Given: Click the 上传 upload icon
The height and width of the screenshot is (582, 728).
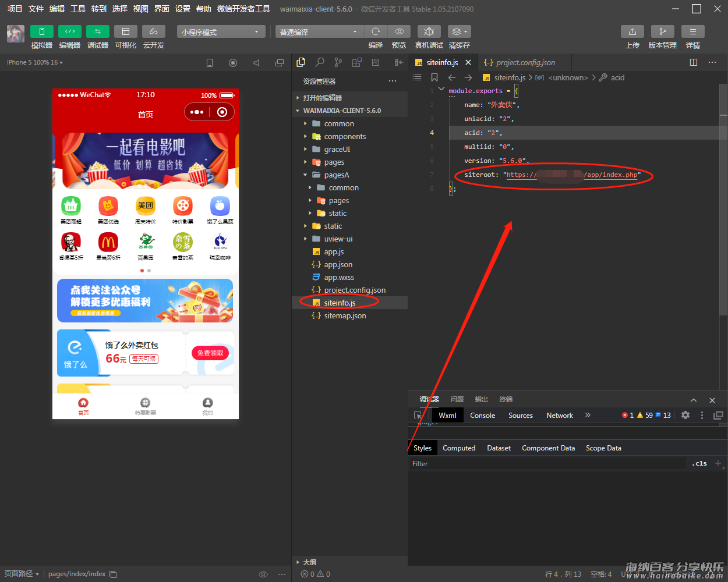Looking at the screenshot, I should [632, 31].
